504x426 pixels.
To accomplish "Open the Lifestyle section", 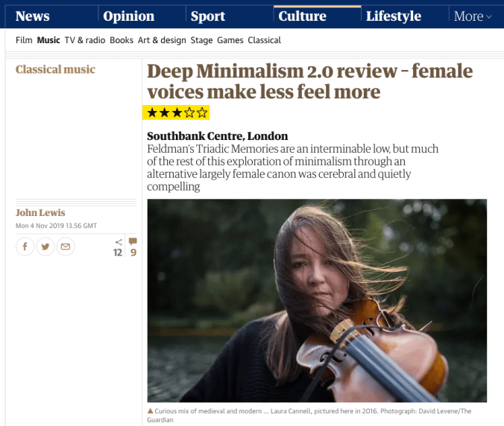I will (x=393, y=16).
